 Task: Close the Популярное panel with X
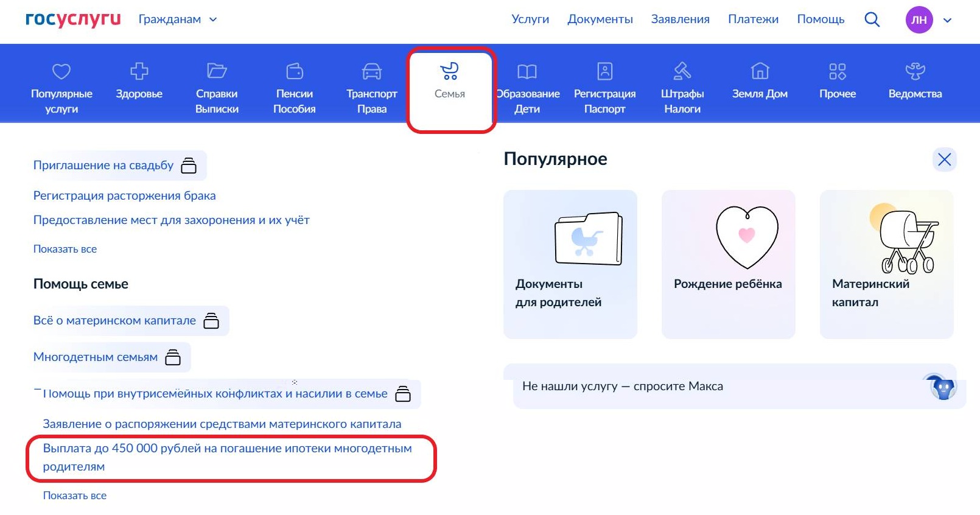945,159
